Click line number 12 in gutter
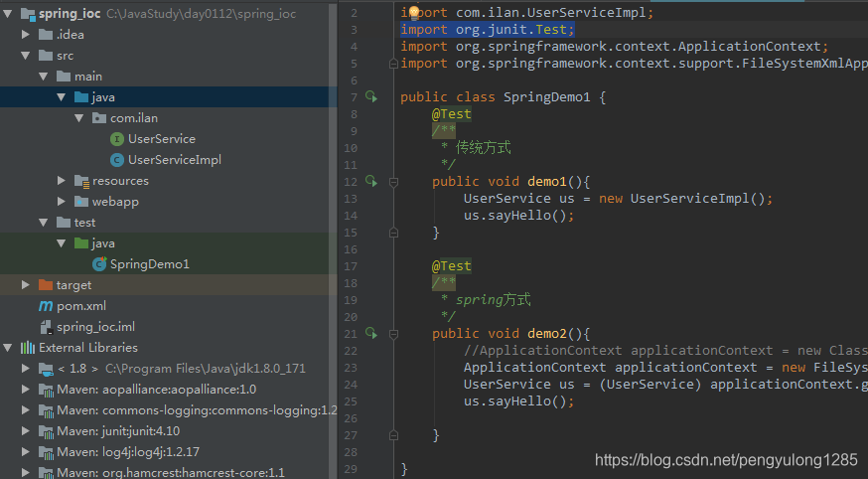 351,182
